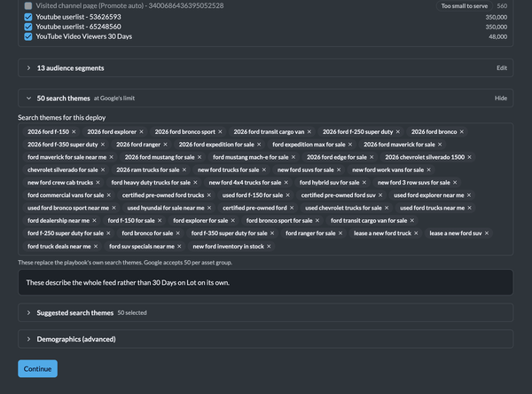This screenshot has width=532, height=394.
Task: Remove "ford hybrid suv for sale" chip
Action: 364,183
